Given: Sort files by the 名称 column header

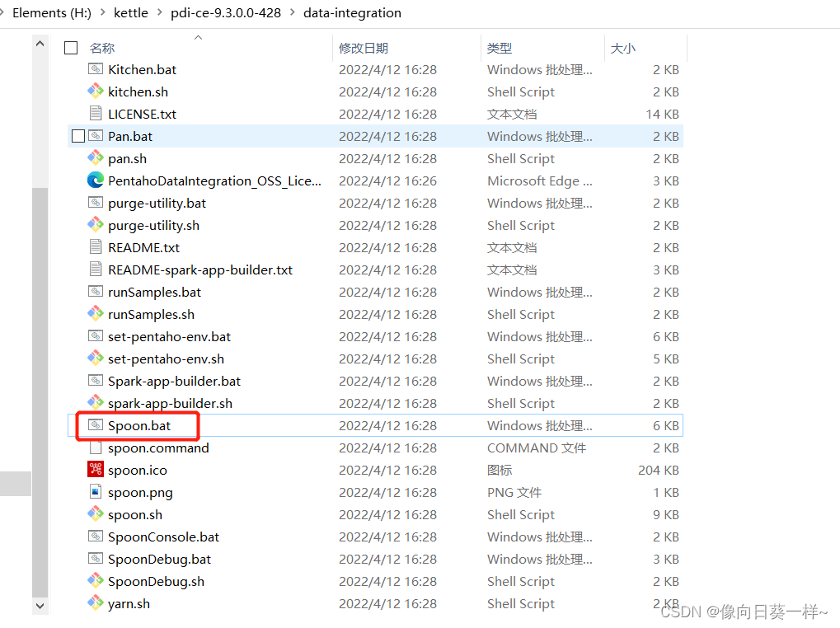Looking at the screenshot, I should [x=101, y=48].
